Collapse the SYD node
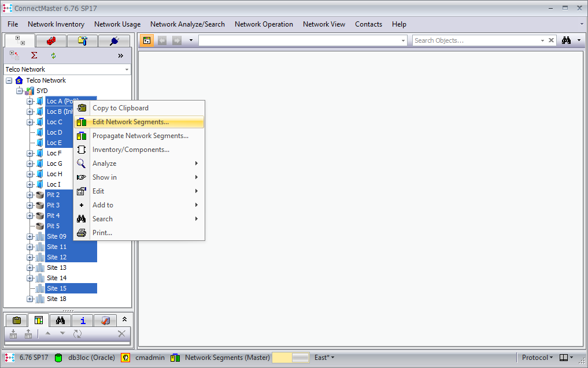Screen dimensions: 588x368 point(19,91)
